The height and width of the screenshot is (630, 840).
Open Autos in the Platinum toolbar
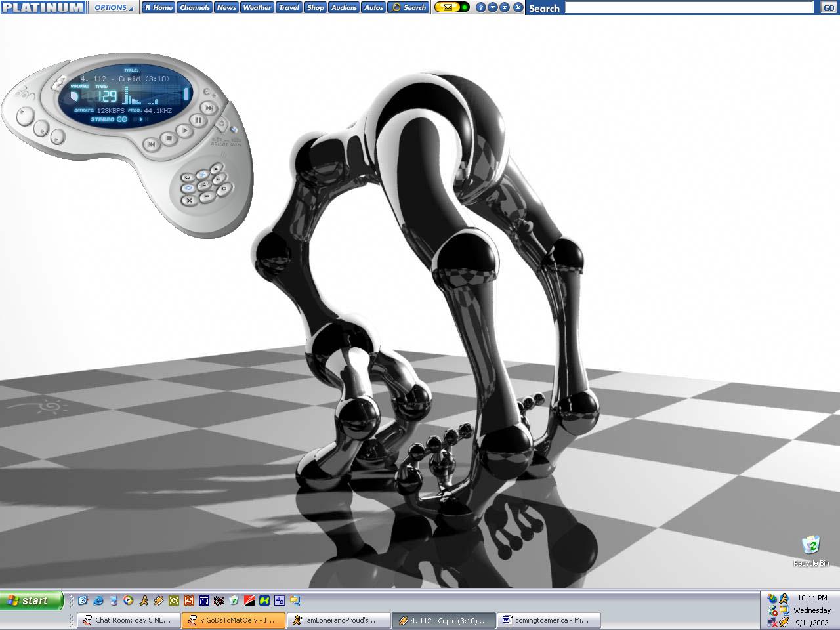click(x=373, y=7)
